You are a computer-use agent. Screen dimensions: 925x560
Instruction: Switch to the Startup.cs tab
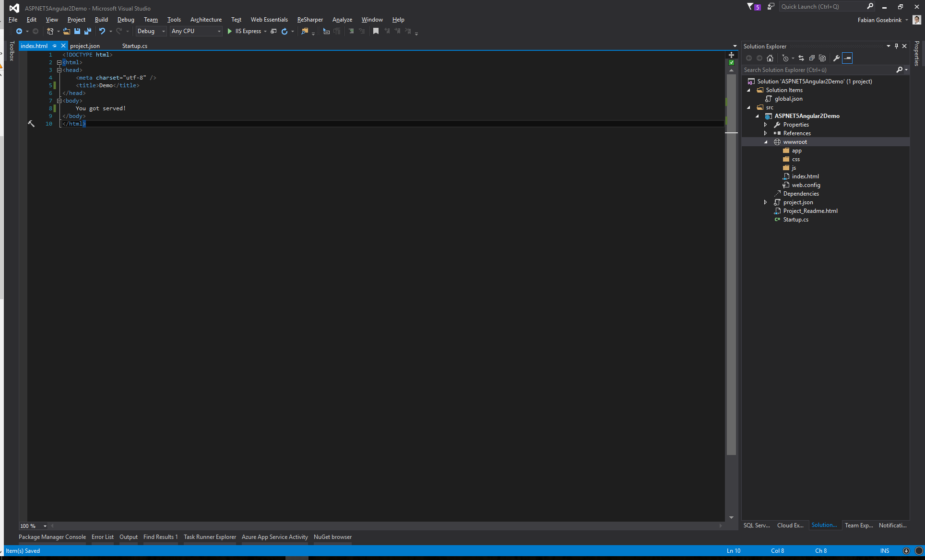[135, 46]
